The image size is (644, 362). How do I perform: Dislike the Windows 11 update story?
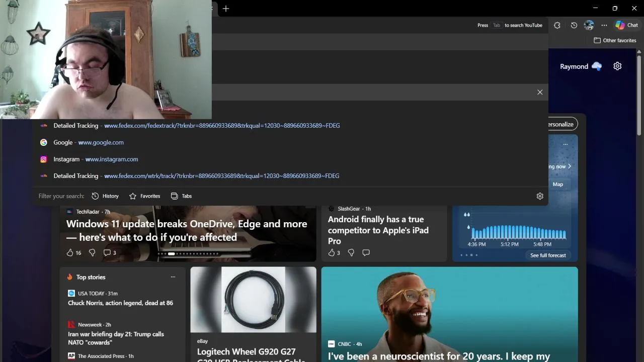coord(92,252)
